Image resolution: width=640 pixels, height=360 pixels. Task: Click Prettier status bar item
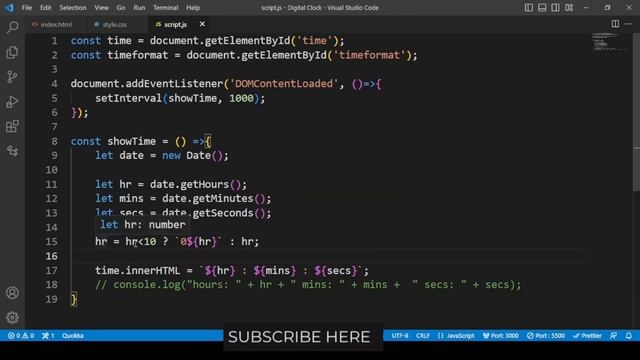(x=587, y=336)
